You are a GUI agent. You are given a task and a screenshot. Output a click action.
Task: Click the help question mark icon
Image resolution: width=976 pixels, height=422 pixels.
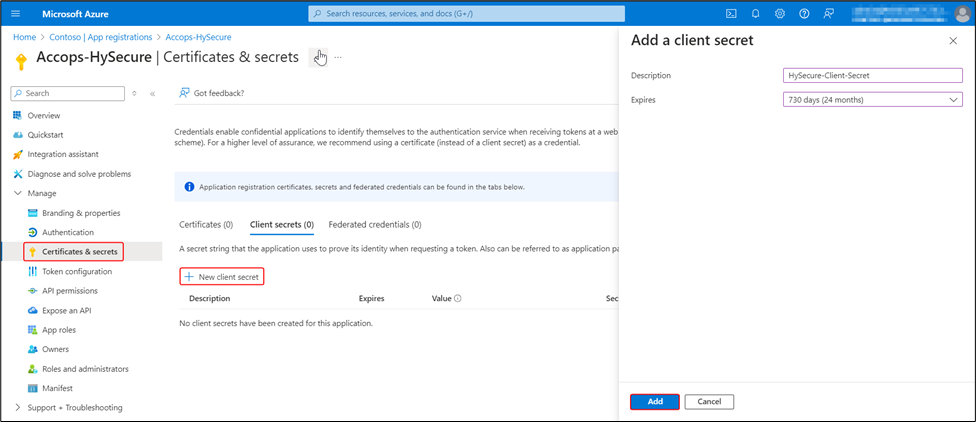point(803,14)
